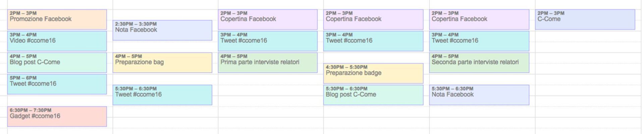Click the 5PM–6PM Tweet #ccome16 event
The height and width of the screenshot is (134, 644).
57,84
